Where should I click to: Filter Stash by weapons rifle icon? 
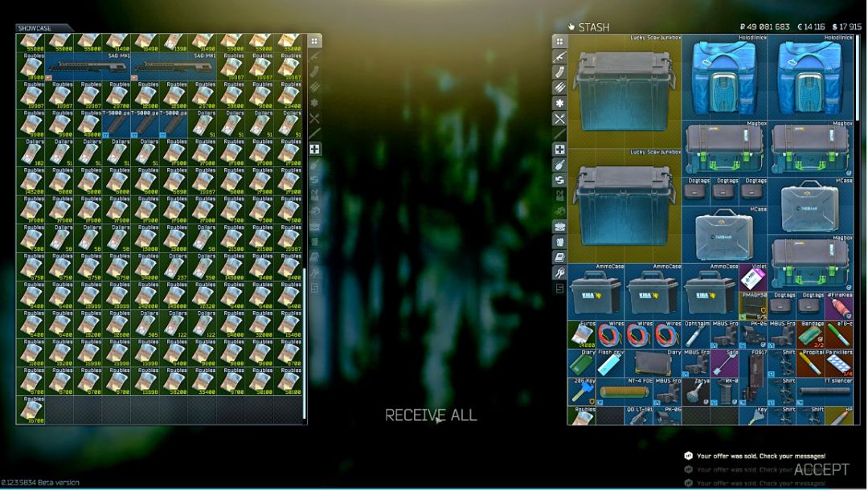(559, 57)
